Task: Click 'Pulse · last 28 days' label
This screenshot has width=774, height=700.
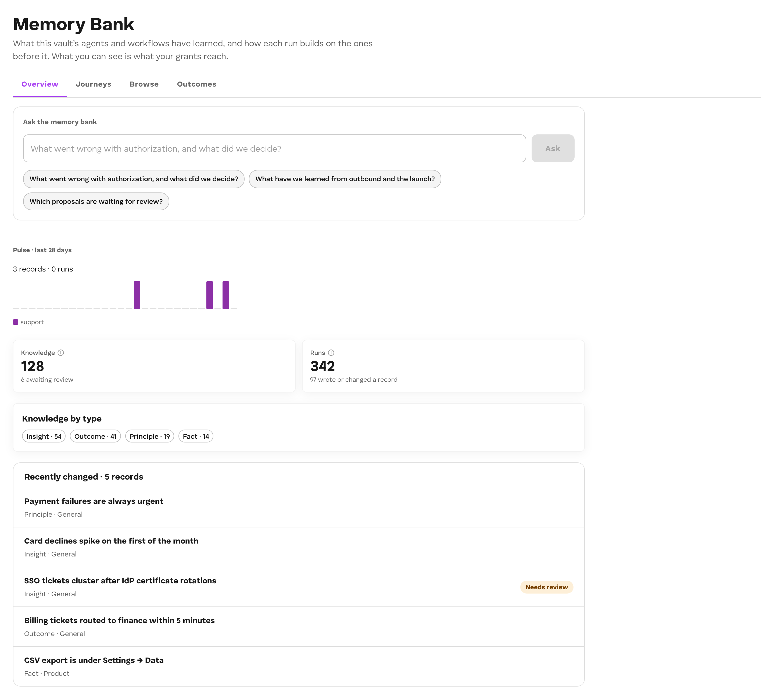Action: point(42,250)
